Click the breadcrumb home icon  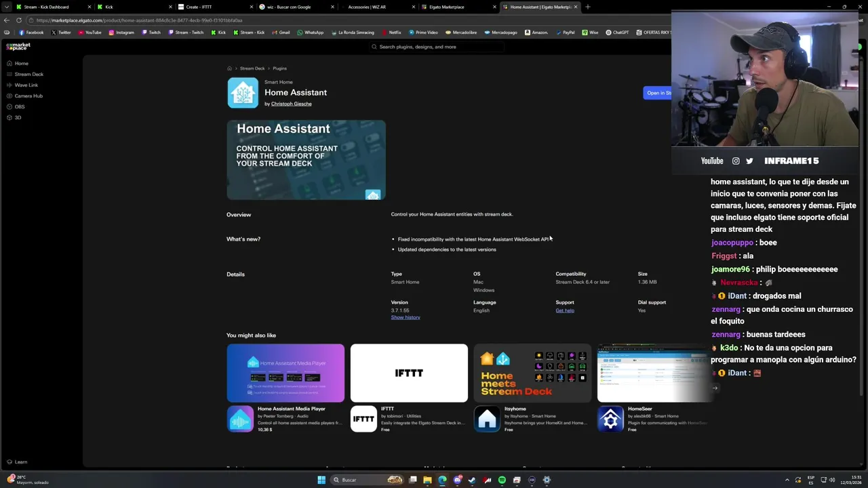point(229,68)
